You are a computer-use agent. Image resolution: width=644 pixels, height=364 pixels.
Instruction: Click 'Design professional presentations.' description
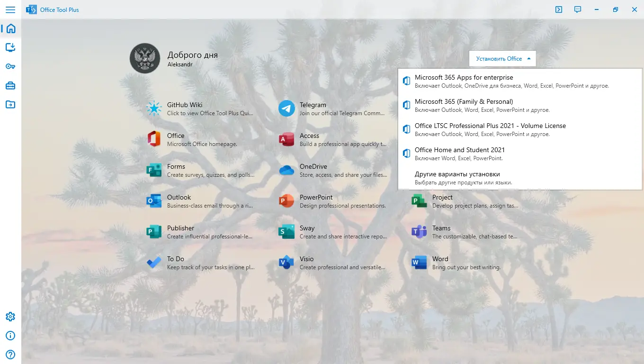point(343,206)
